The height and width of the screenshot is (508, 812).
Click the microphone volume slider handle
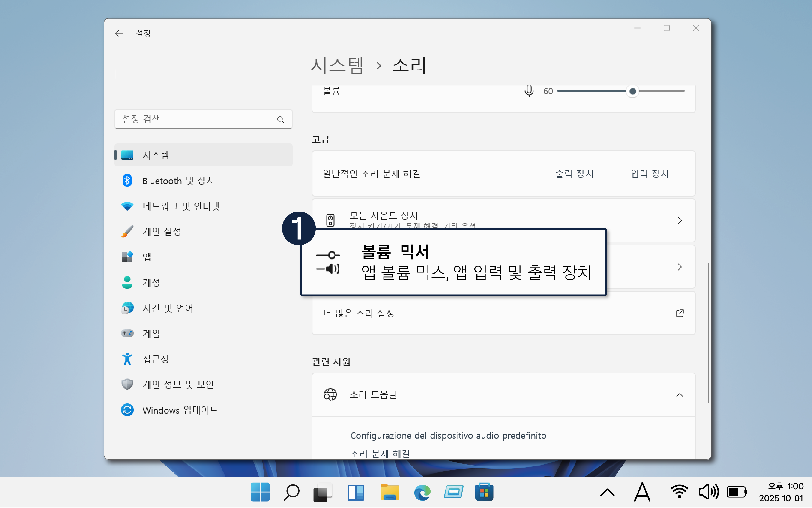pyautogui.click(x=633, y=91)
